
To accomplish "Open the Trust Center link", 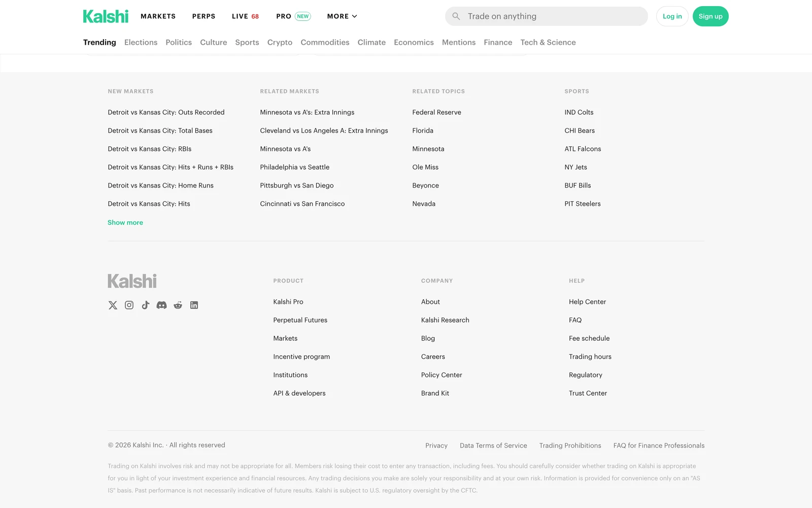I will click(588, 393).
